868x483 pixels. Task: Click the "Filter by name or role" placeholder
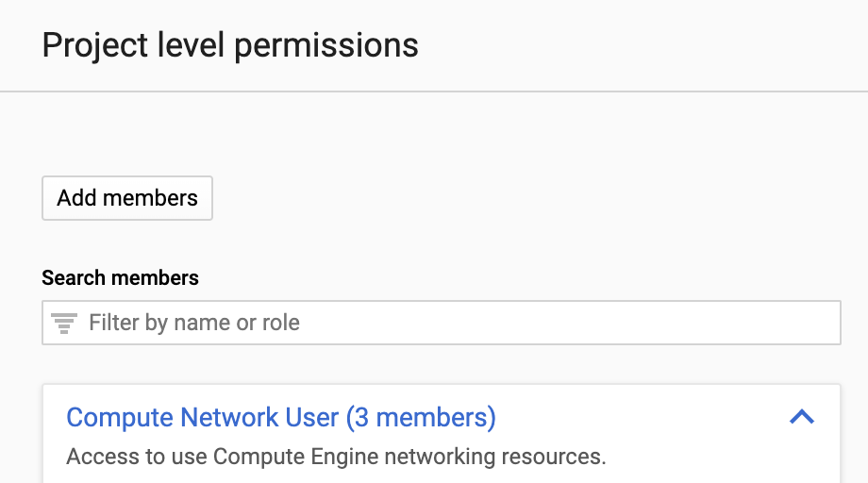(194, 324)
